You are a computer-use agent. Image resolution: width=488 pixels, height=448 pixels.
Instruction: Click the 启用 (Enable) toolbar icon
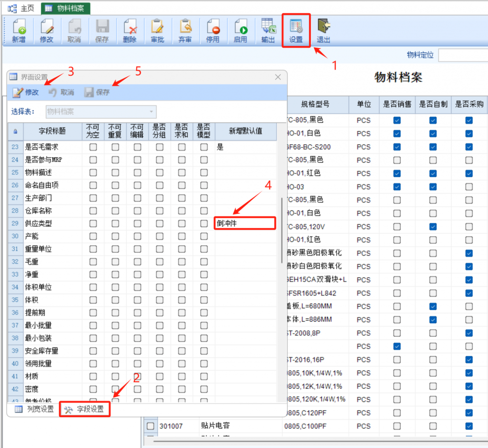240,31
